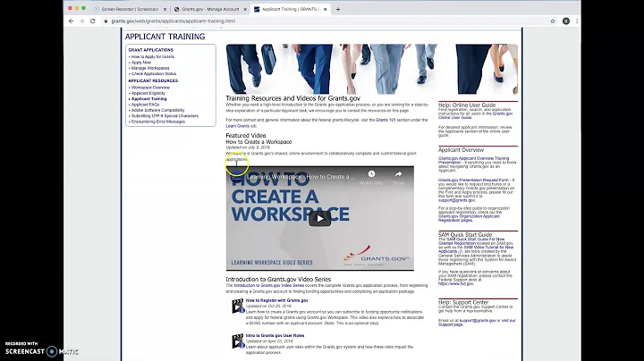Select the Applicant Training browser tab
644x361 pixels.
pos(291,9)
